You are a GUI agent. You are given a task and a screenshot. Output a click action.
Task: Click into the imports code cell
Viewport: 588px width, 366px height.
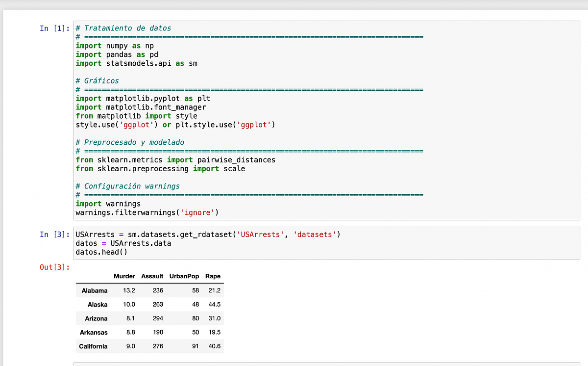pos(326,120)
